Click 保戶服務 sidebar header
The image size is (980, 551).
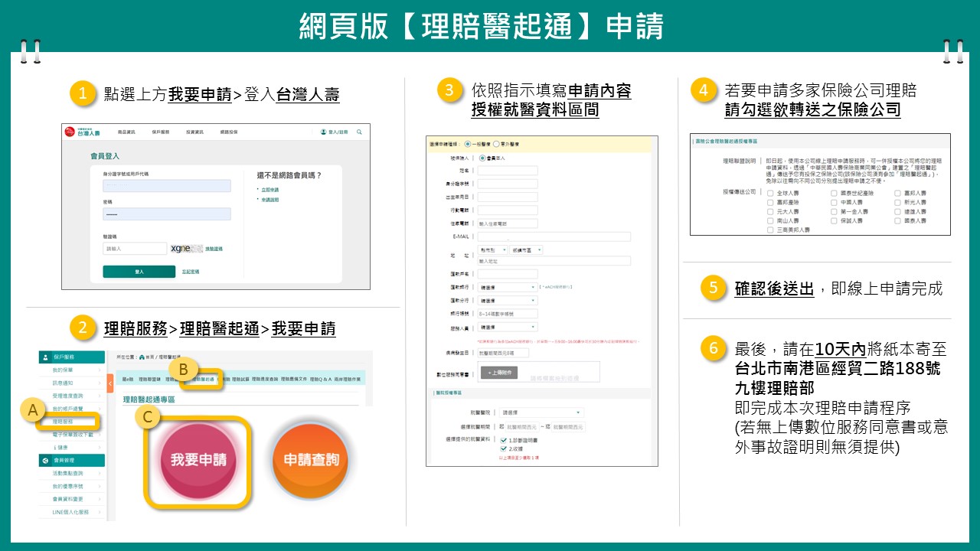click(x=72, y=357)
